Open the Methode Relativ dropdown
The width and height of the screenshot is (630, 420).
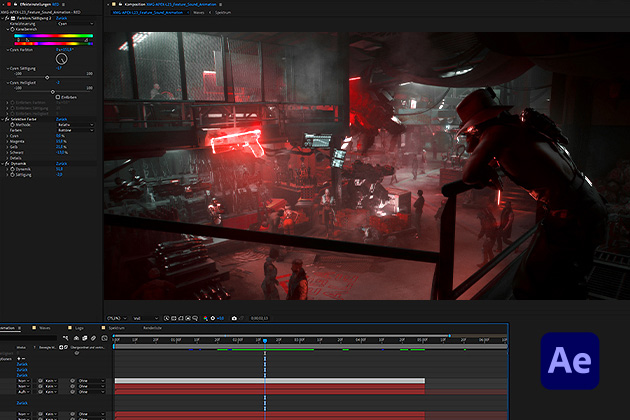pos(75,125)
